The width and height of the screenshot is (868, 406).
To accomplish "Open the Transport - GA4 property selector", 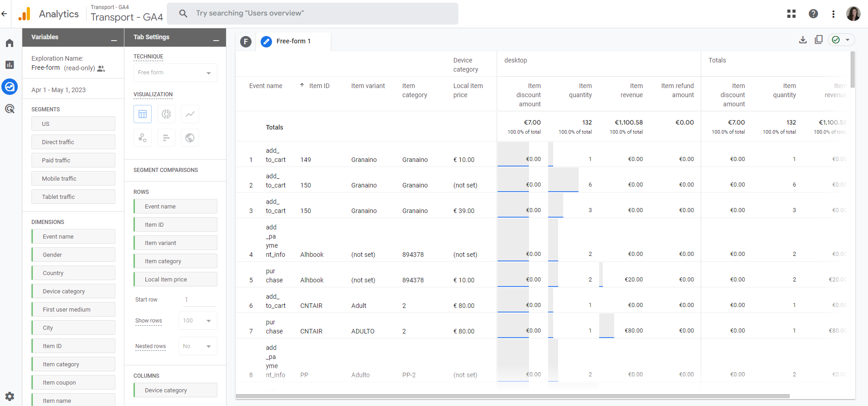I will click(x=126, y=14).
